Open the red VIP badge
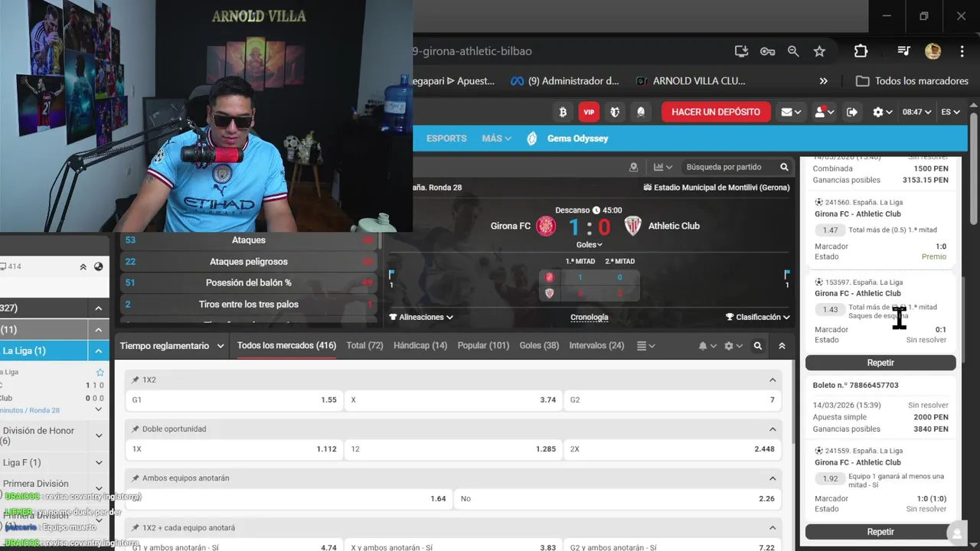The width and height of the screenshot is (980, 551). tap(589, 112)
